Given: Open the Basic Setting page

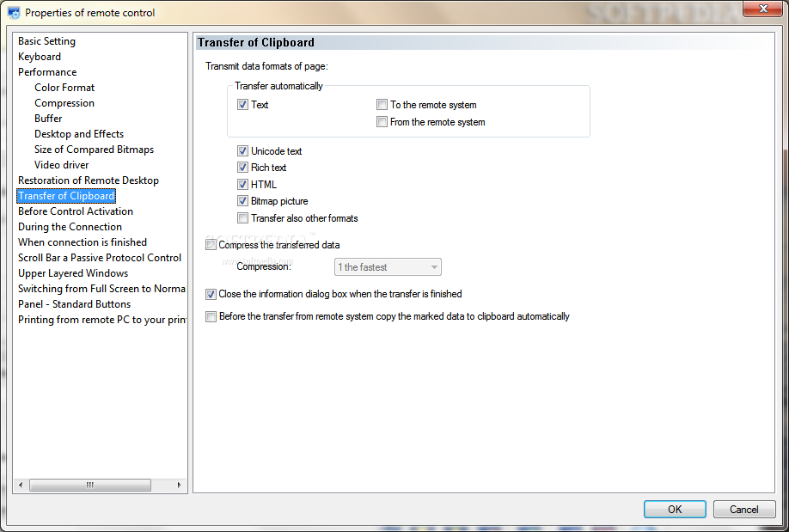Looking at the screenshot, I should pyautogui.click(x=46, y=41).
